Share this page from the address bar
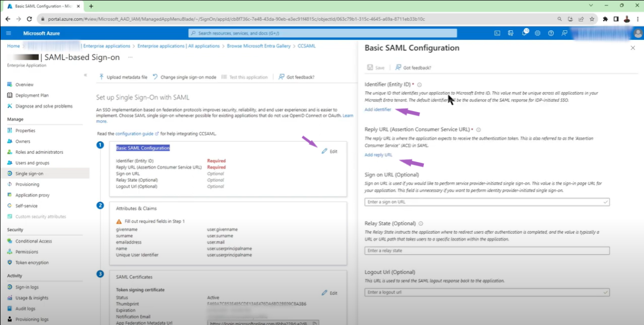 581,19
